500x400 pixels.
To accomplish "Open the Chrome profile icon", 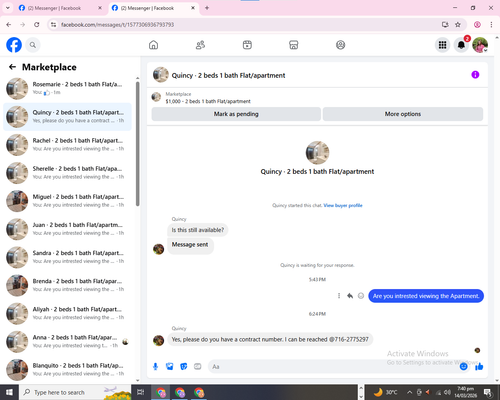I will coord(477,25).
